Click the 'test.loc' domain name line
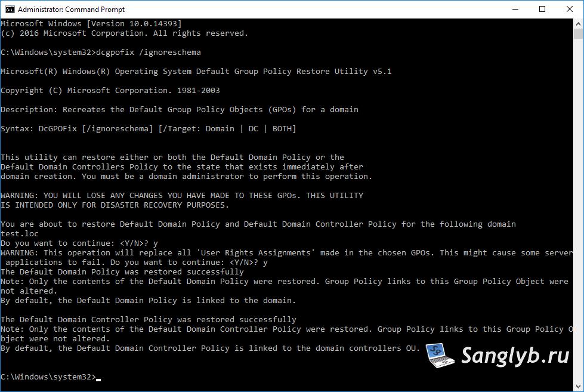Screen dimensions: 584x392 click(x=19, y=234)
